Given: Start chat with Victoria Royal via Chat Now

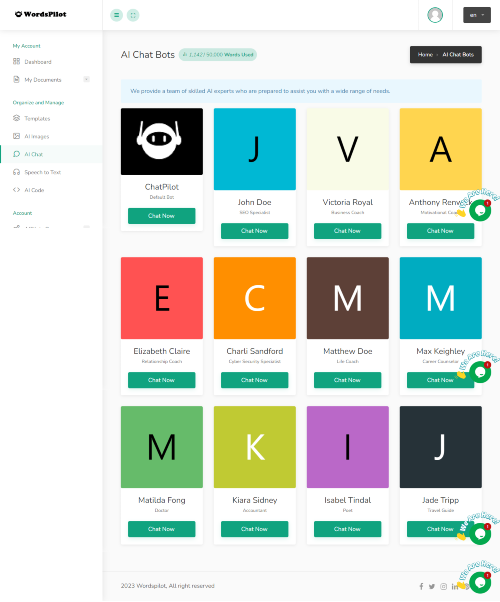Looking at the screenshot, I should pyautogui.click(x=348, y=231).
